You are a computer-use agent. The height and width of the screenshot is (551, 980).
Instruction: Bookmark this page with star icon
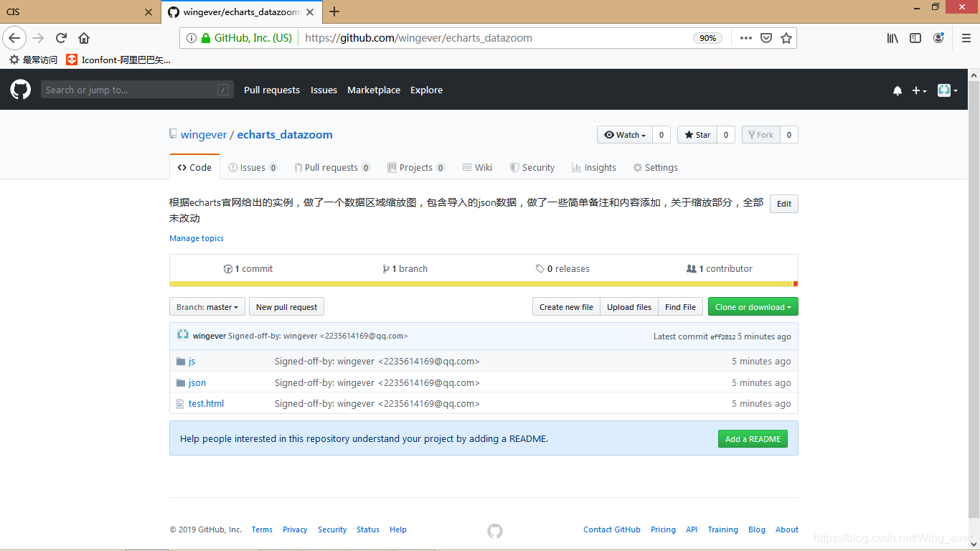pos(786,38)
